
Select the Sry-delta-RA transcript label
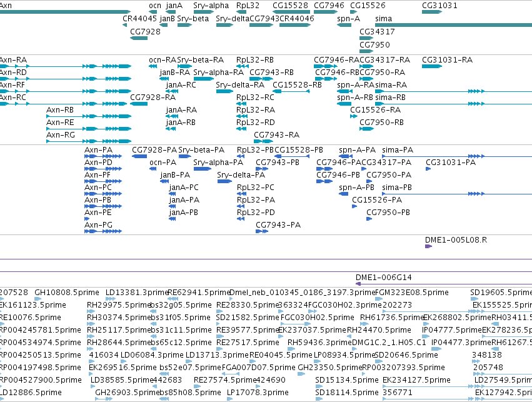[x=240, y=85]
